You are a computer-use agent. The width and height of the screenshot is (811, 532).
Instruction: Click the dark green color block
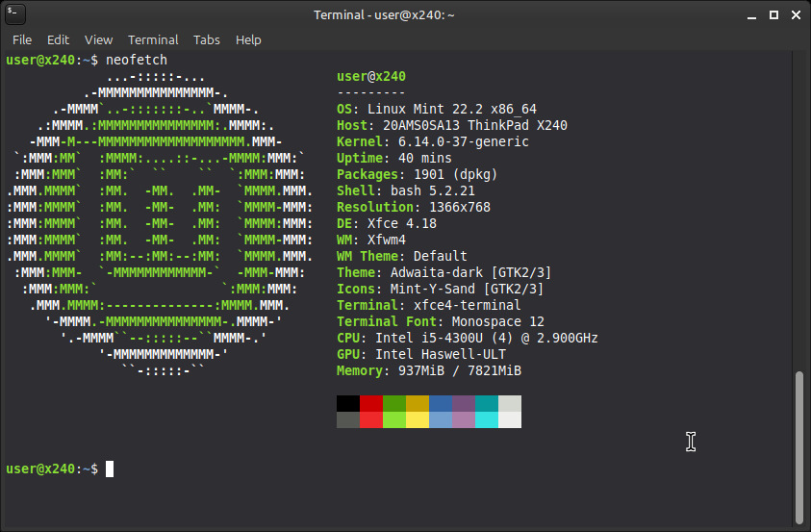pyautogui.click(x=394, y=403)
